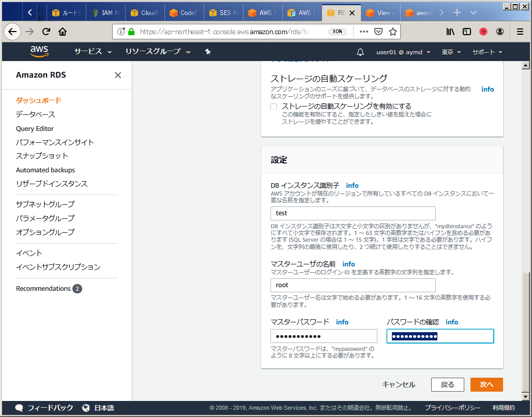This screenshot has height=417, width=532.
Task: Reload the current page
Action: (x=46, y=32)
